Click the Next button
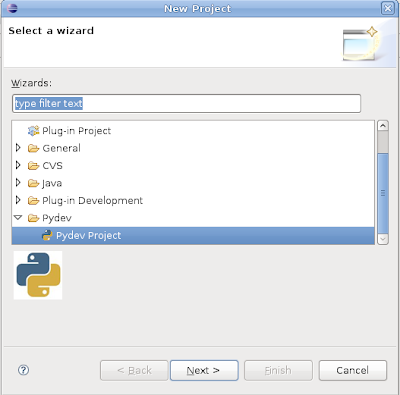Screen dimensions: 400x395 (204, 370)
